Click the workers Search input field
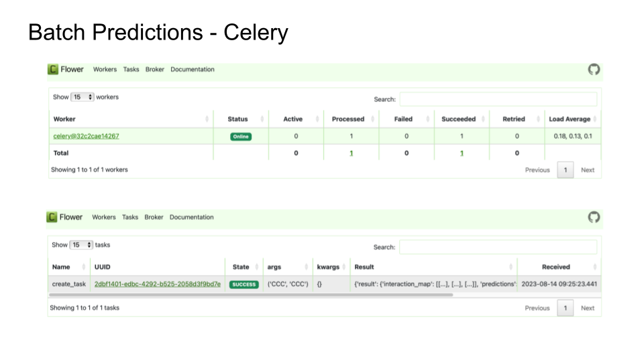Image resolution: width=644 pixels, height=362 pixels. (x=498, y=99)
